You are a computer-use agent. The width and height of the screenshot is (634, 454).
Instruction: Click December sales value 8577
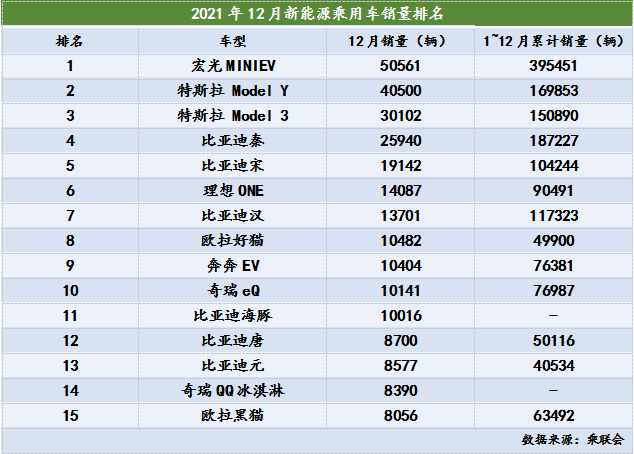click(400, 366)
